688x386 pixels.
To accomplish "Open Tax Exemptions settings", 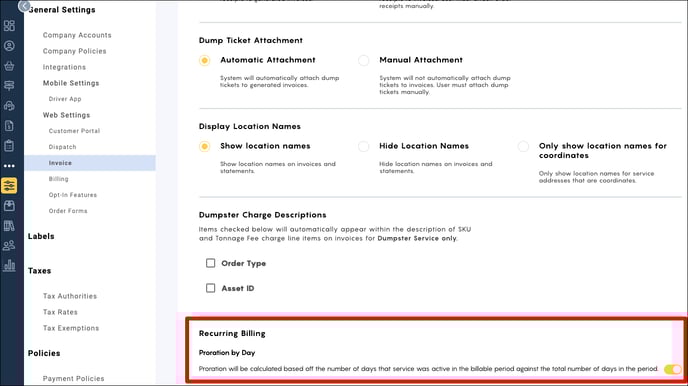I will click(71, 328).
